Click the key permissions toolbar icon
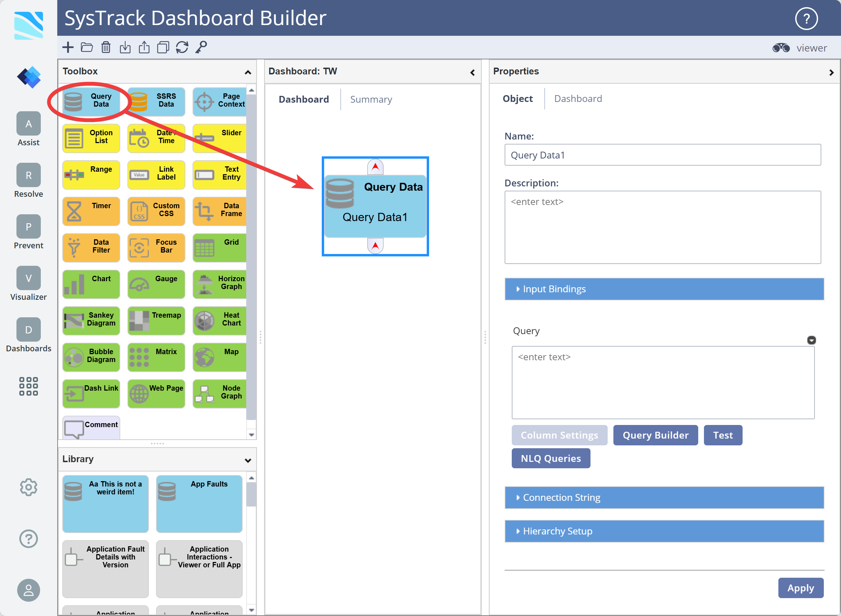This screenshot has width=841, height=616. pos(201,47)
